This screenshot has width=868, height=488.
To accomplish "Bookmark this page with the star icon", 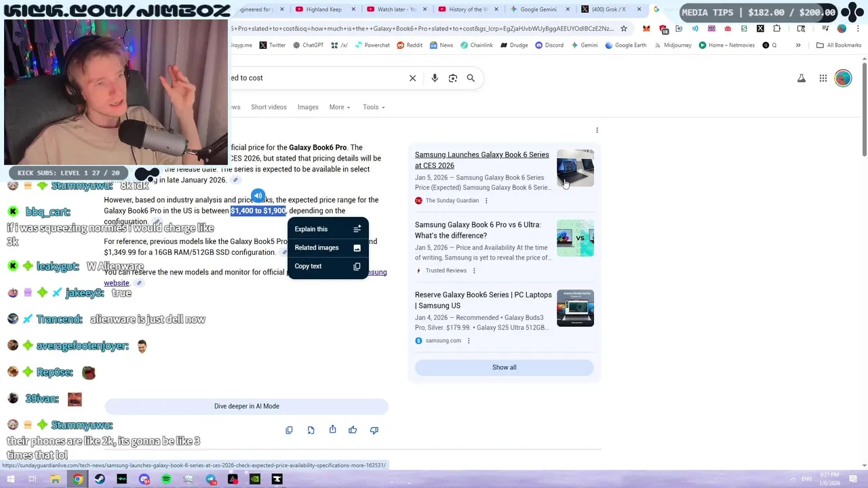I will pos(624,28).
